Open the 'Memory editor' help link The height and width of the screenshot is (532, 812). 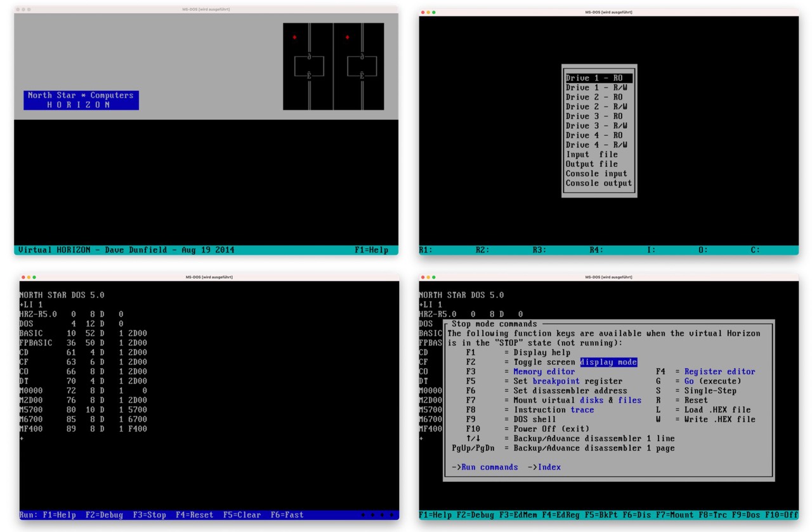(544, 371)
